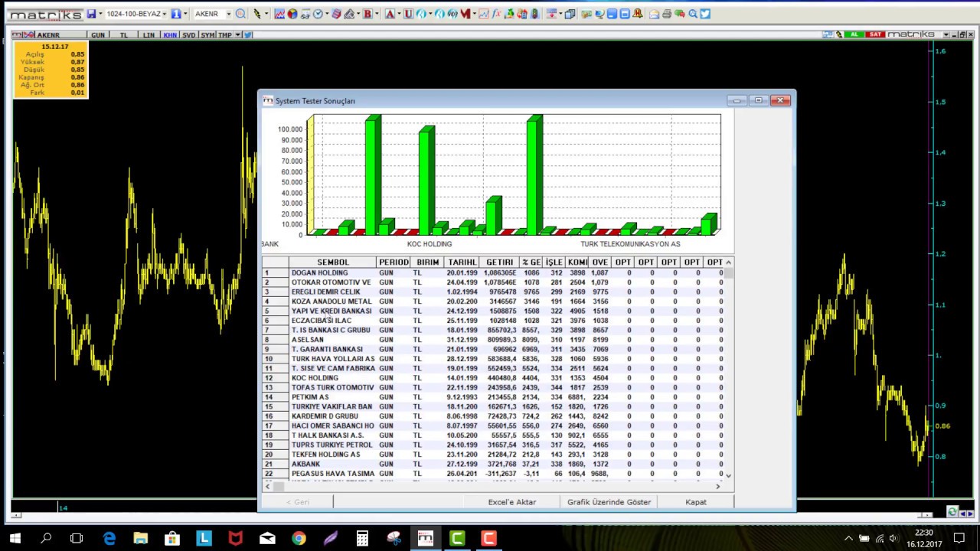The width and height of the screenshot is (980, 551).
Task: Click the clock alarm toolbar icon
Action: click(318, 14)
